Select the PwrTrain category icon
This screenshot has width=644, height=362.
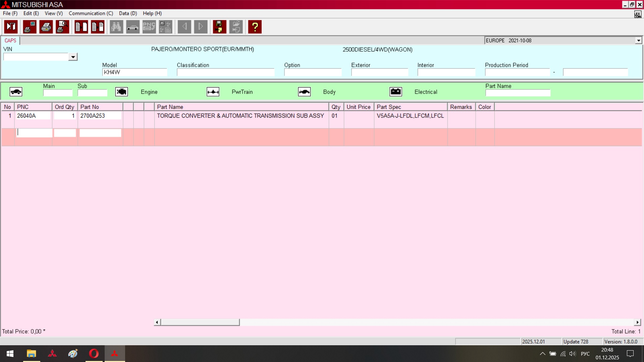[213, 92]
